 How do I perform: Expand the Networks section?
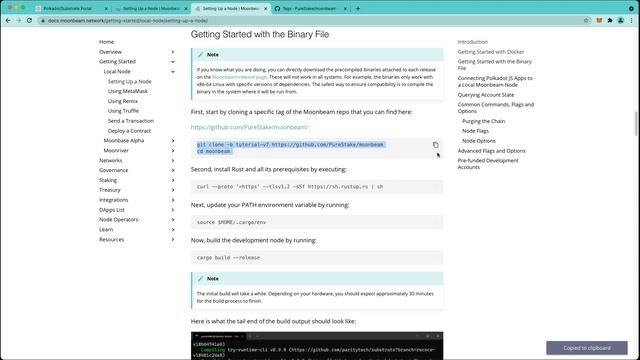click(x=173, y=160)
